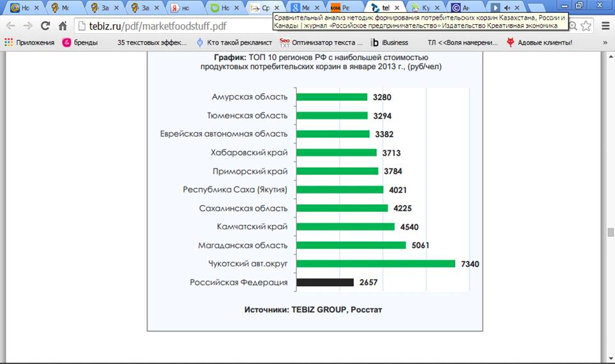
Task: Switch to the Мк tab
Action: click(65, 8)
